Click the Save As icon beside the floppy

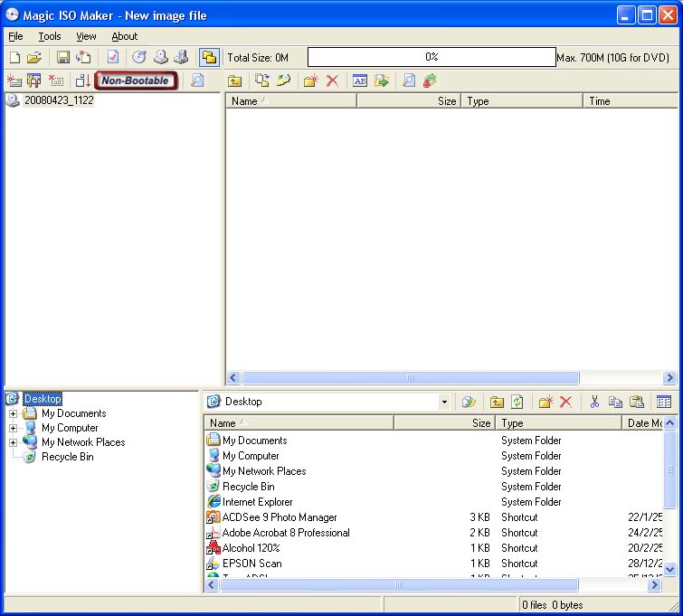coord(83,58)
